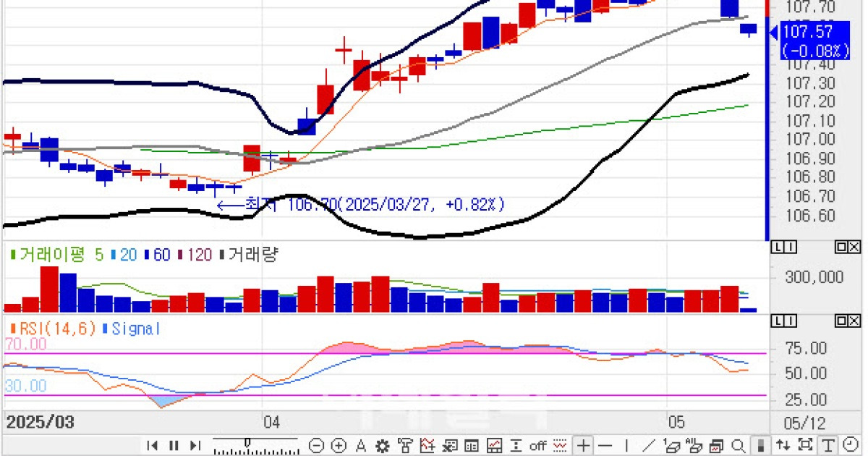The image size is (868, 456).
Task: Open the magnifier search tool
Action: tap(739, 445)
